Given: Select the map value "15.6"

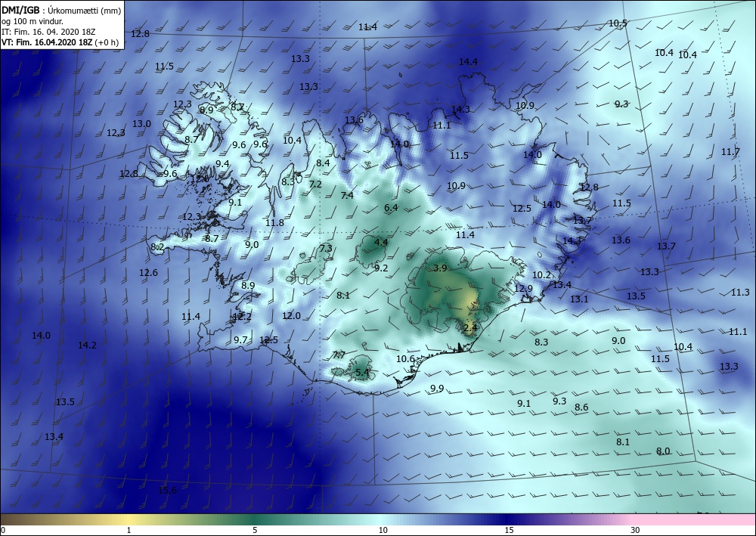Looking at the screenshot, I should pos(167,490).
